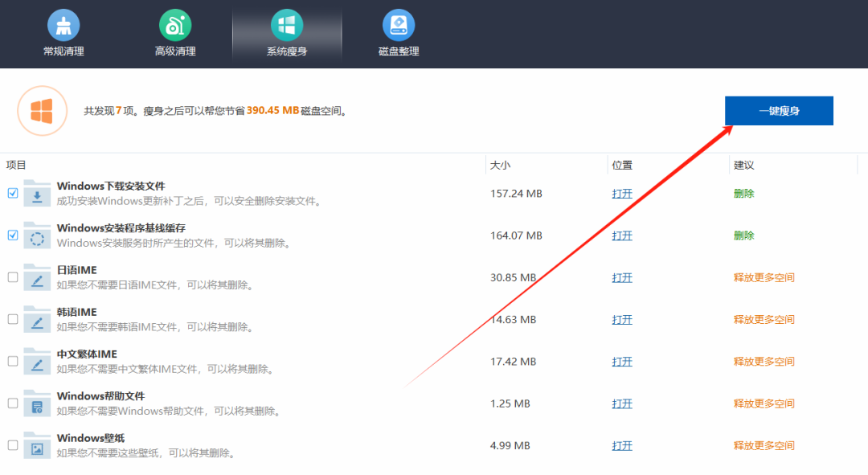868x475 pixels.
Task: Switch to the 系统瘦身 tab label
Action: click(287, 51)
